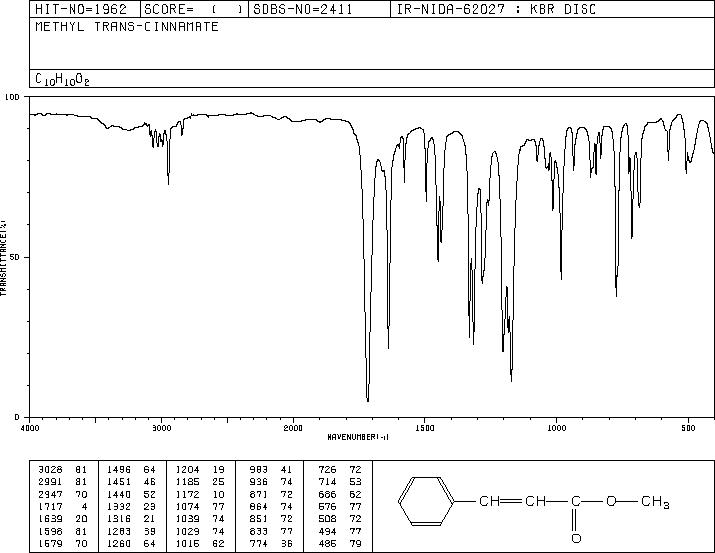
Task: Click the SCORE= header field
Action: 194,10
